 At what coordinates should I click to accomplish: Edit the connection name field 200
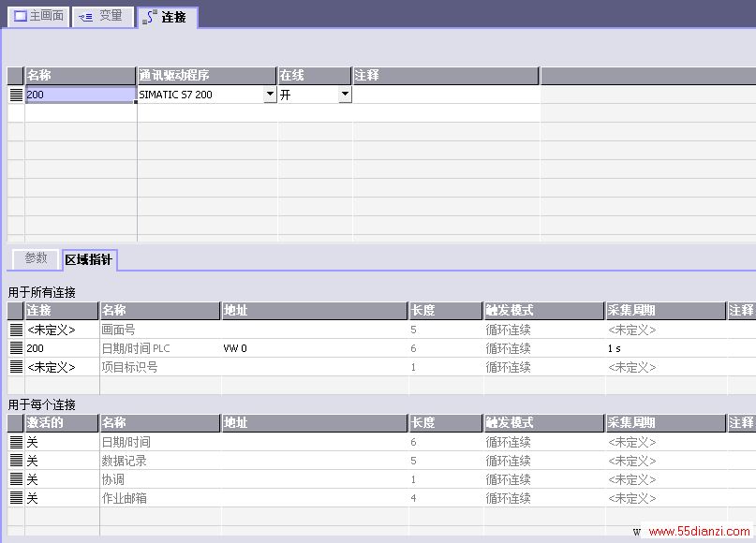click(x=81, y=95)
